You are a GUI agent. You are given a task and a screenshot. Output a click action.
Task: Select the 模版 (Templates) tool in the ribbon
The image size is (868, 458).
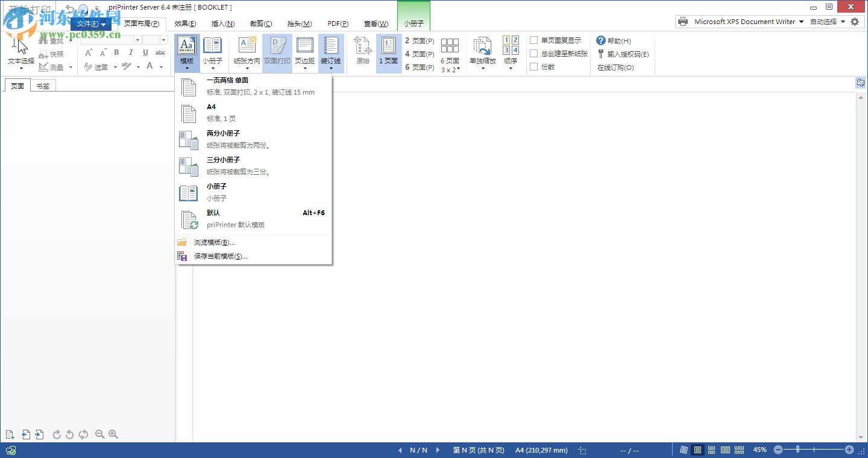186,52
